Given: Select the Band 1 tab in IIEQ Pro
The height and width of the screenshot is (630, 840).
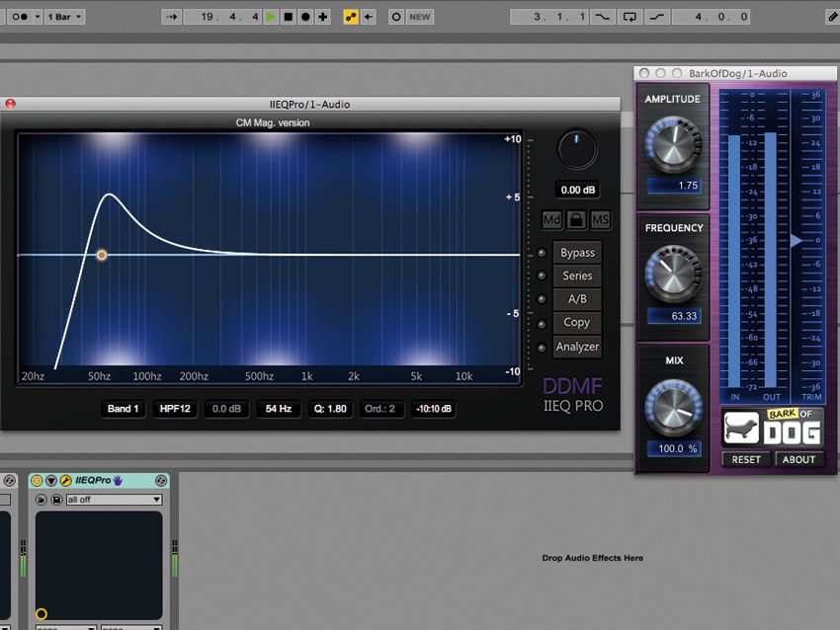Looking at the screenshot, I should pos(123,409).
